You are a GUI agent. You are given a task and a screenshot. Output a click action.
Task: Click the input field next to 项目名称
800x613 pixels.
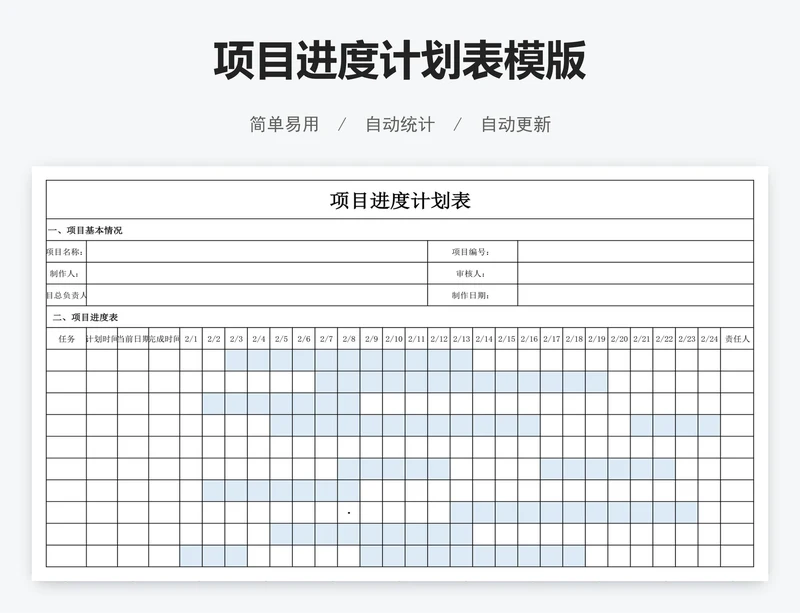pyautogui.click(x=257, y=252)
